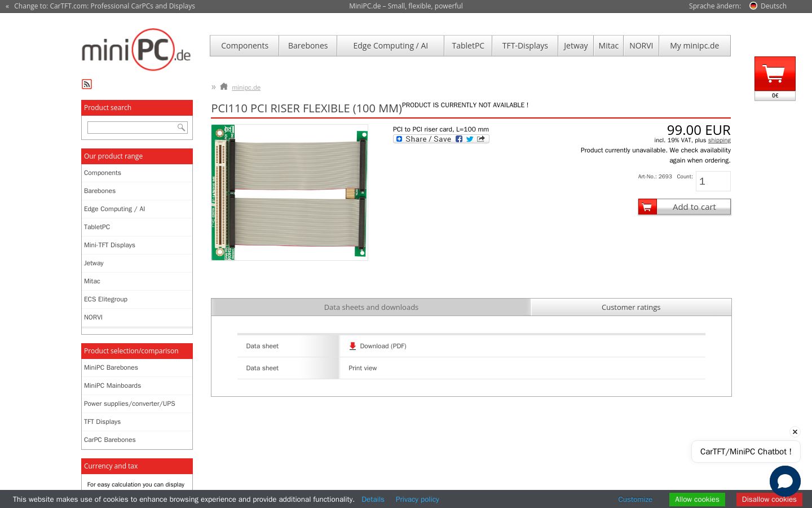Click the Share / Save button
This screenshot has height=508, width=812.
(x=441, y=139)
